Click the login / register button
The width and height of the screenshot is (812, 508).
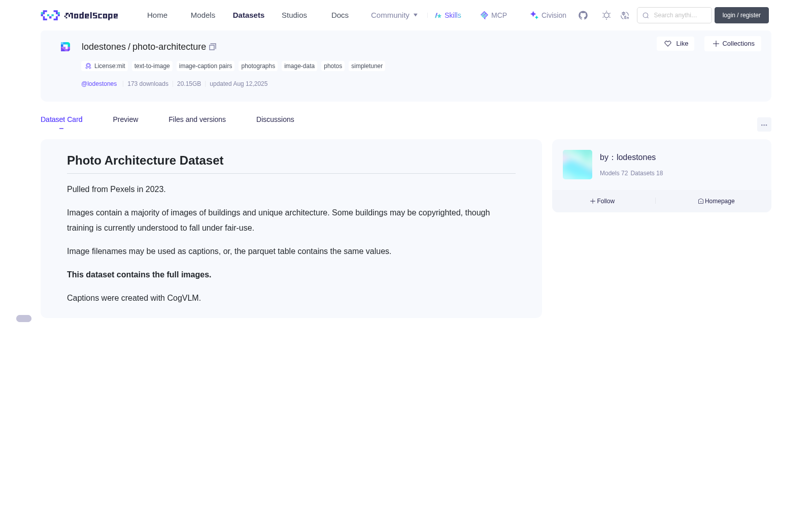tap(741, 15)
